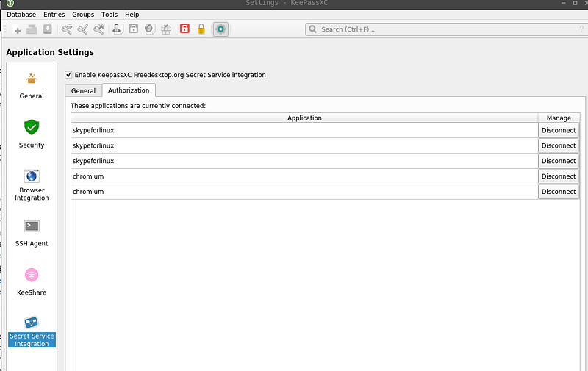Screen dimensions: 588x371
Task: Go to Browser Integration settings
Action: click(x=32, y=185)
